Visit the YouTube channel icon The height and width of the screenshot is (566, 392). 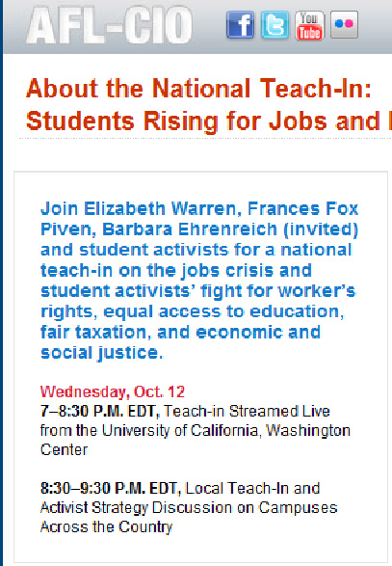(x=309, y=25)
